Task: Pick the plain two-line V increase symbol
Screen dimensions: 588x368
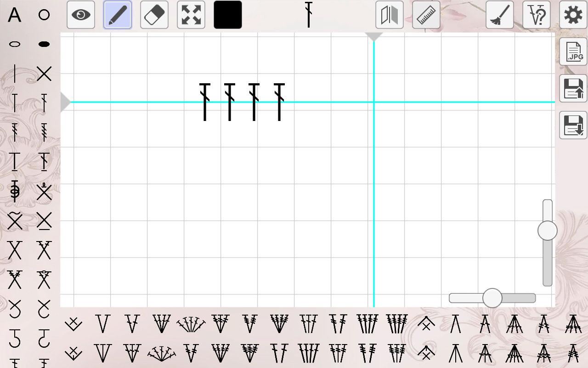Action: 103,324
